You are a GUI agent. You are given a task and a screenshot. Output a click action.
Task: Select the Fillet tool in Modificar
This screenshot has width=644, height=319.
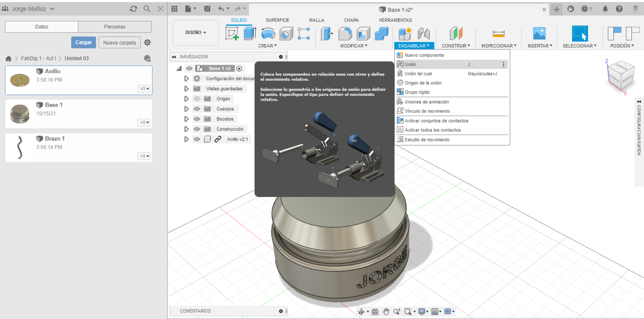[x=345, y=34]
